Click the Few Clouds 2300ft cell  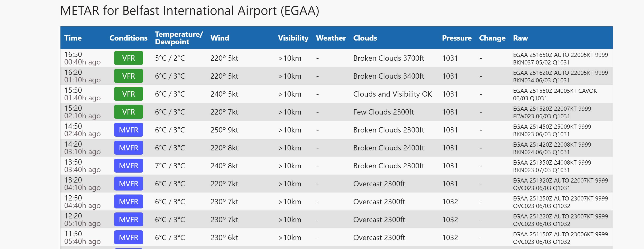(383, 112)
